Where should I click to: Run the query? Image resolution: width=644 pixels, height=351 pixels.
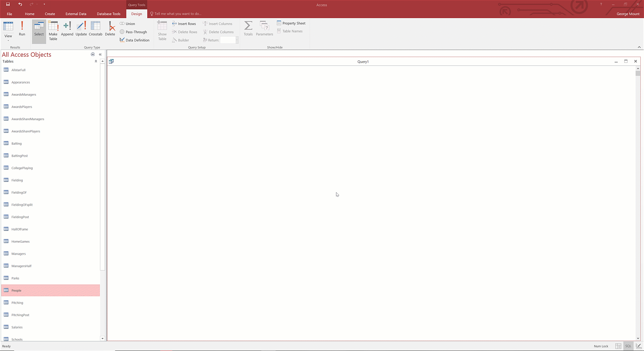[x=22, y=29]
